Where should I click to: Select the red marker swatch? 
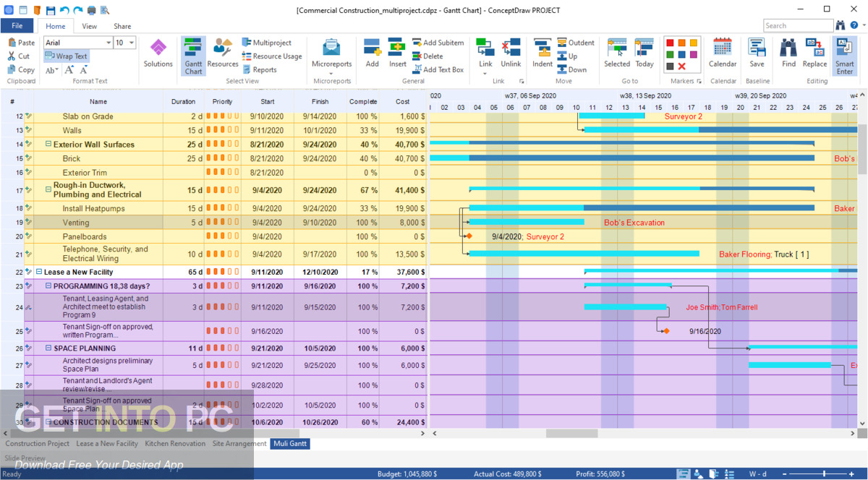click(x=671, y=43)
